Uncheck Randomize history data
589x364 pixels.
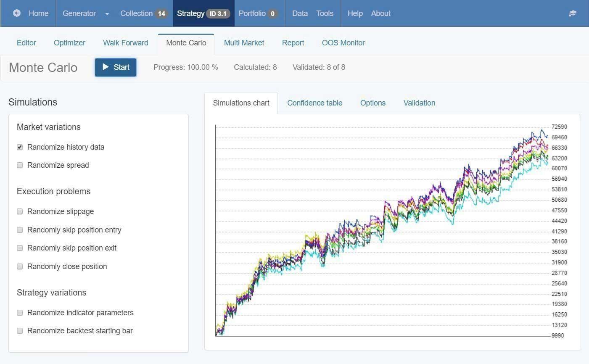pyautogui.click(x=20, y=147)
